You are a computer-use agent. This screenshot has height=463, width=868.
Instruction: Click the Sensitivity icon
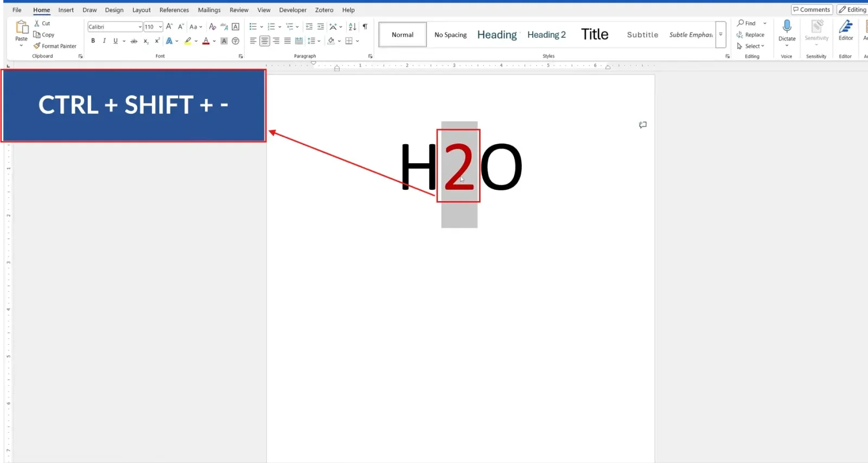click(816, 27)
